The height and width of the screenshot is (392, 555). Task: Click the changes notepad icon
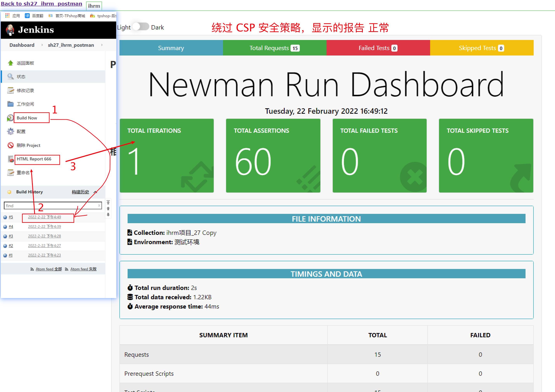10,90
